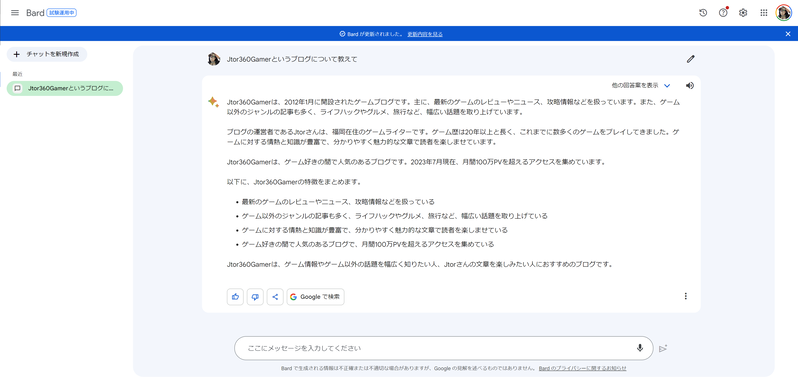Open the Google apps grid

[x=764, y=13]
